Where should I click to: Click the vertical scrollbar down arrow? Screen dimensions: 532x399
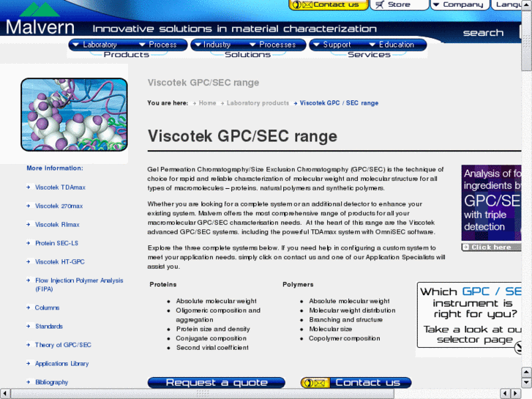point(526,382)
